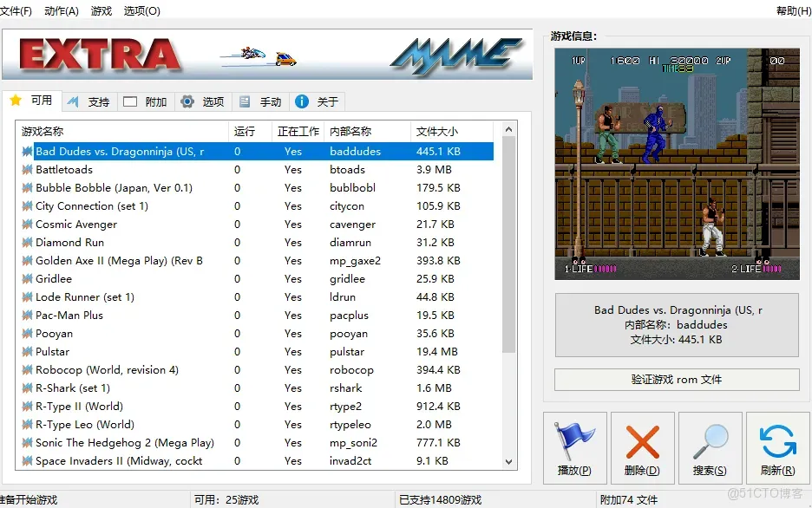Click the MAME icon beside Space Invaders II
812x508 pixels.
coord(28,461)
